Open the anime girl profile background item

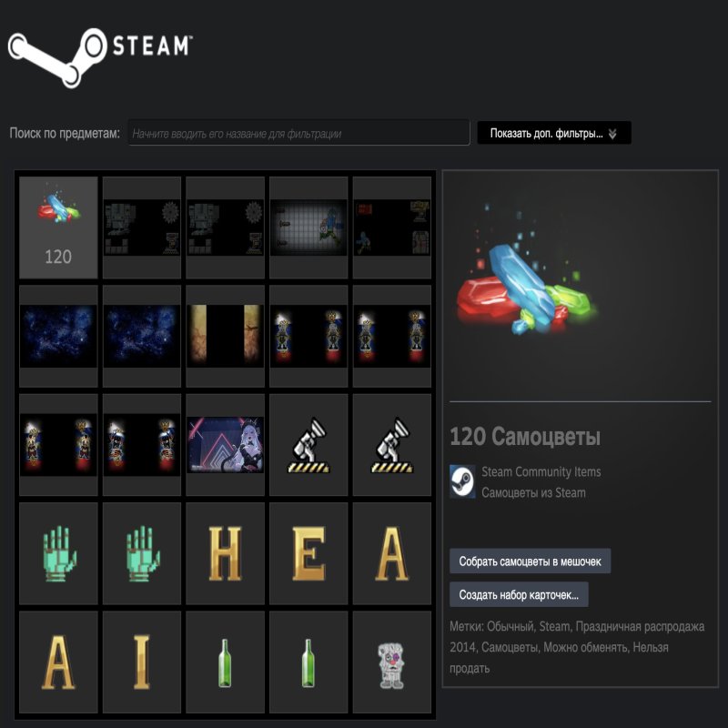pos(225,445)
